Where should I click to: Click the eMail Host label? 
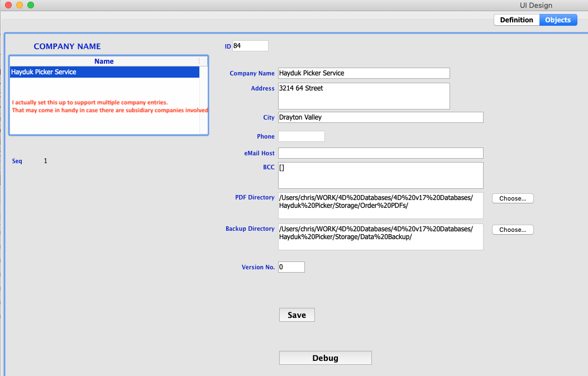[x=259, y=153]
